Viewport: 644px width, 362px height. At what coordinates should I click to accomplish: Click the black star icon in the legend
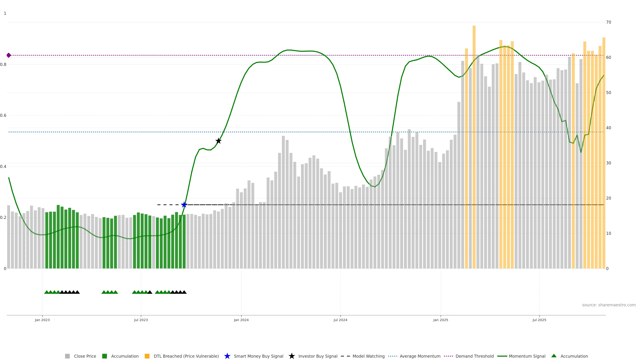pyautogui.click(x=291, y=356)
